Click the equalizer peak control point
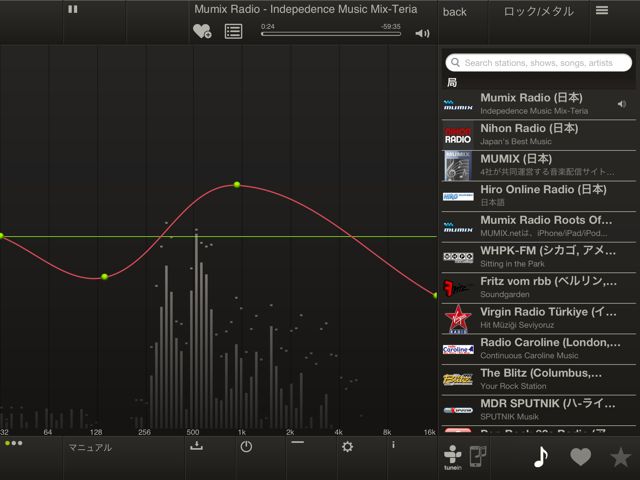Screen dimensions: 640x480 [x=237, y=184]
